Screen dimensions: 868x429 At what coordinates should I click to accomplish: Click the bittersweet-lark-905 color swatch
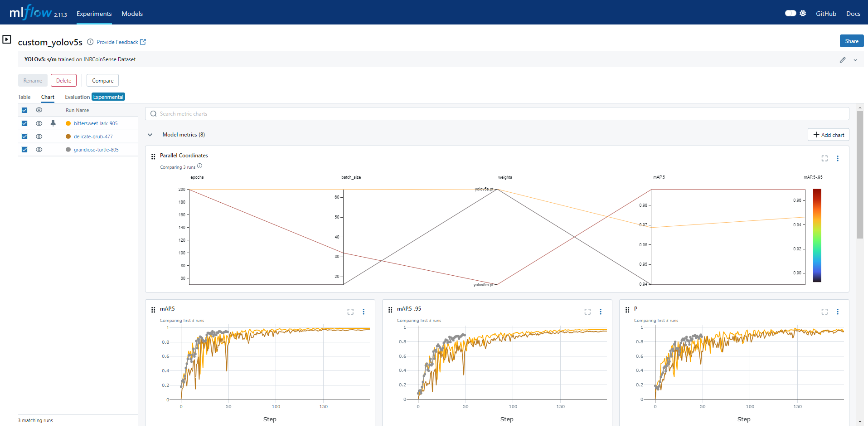click(68, 123)
